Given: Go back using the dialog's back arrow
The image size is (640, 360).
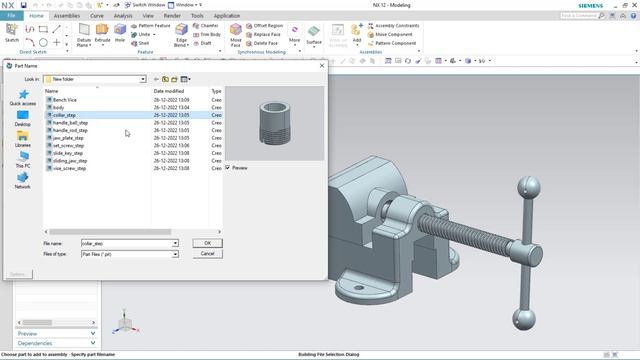Looking at the screenshot, I should click(156, 79).
